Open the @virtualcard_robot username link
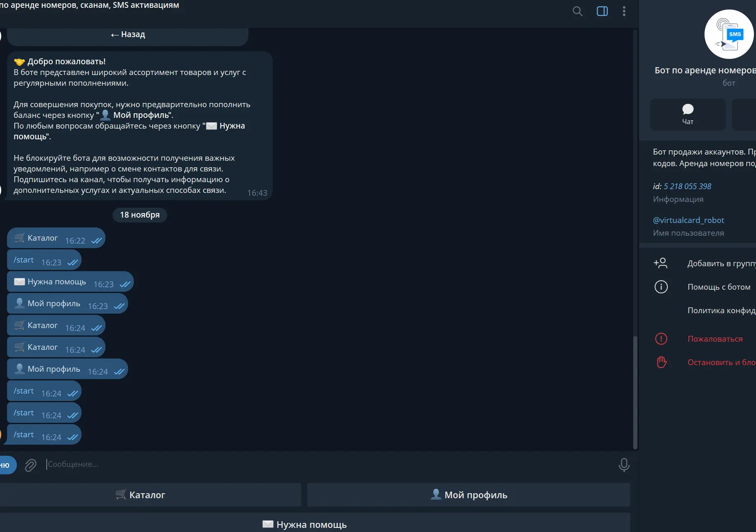 point(688,220)
